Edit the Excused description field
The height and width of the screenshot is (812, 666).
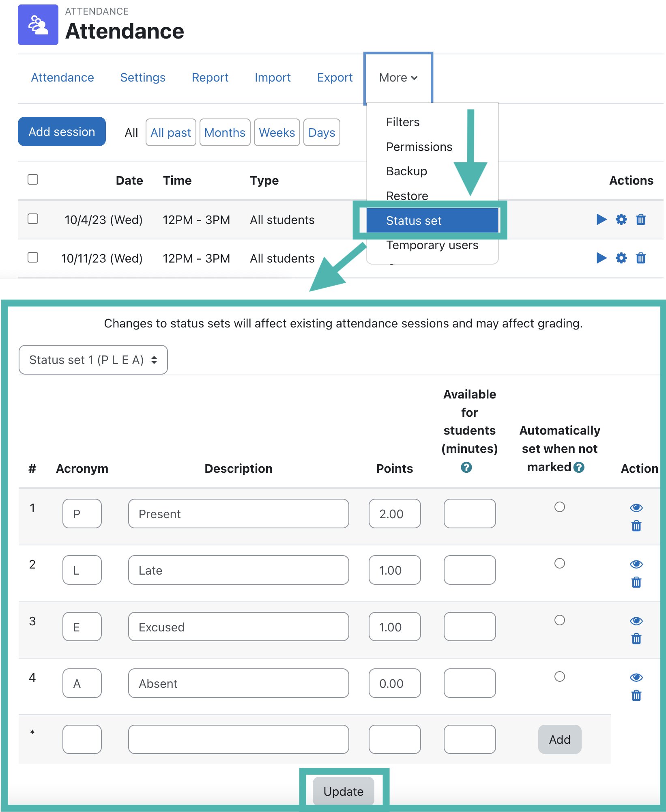(238, 627)
